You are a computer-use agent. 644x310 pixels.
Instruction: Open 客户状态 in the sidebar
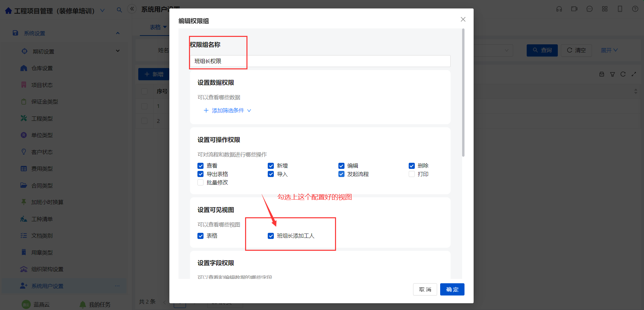(42, 152)
